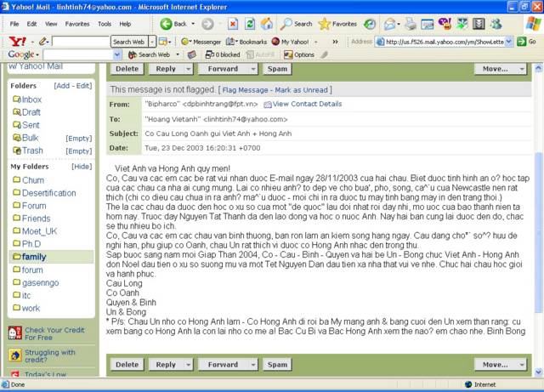Click the Refresh page icon

pyautogui.click(x=249, y=24)
